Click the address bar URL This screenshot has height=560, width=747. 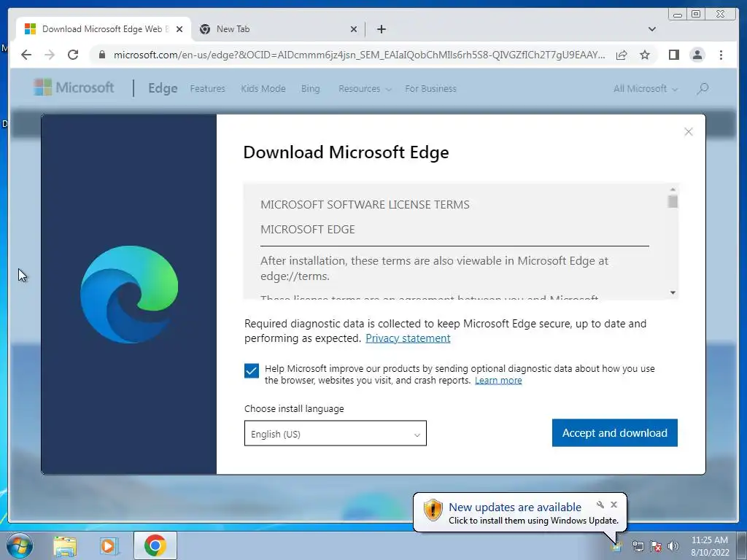(359, 55)
